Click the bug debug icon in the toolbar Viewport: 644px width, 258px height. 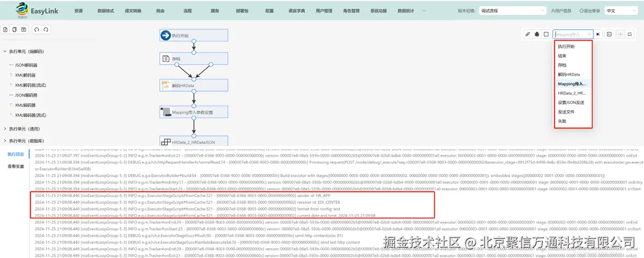click(536, 34)
